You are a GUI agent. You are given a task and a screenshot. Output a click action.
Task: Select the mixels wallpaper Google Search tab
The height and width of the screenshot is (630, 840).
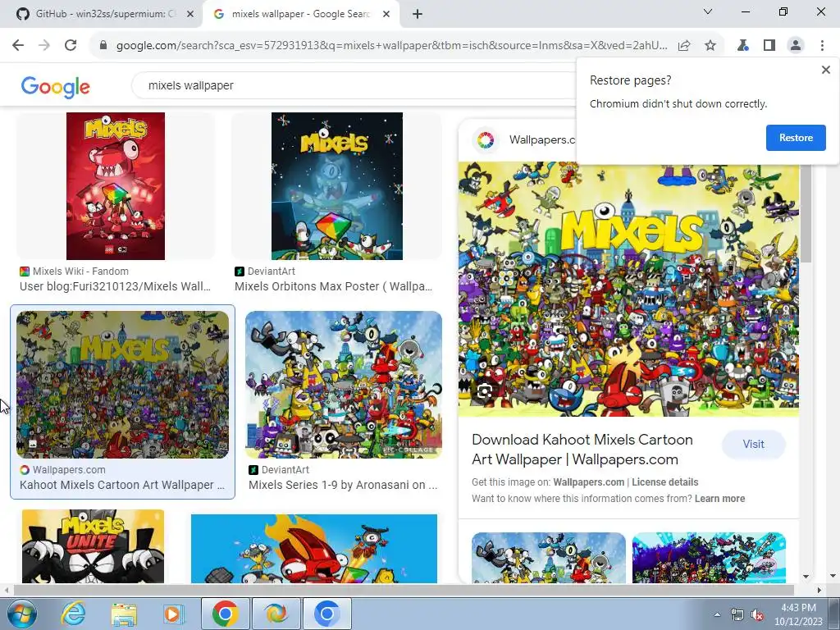(x=300, y=14)
